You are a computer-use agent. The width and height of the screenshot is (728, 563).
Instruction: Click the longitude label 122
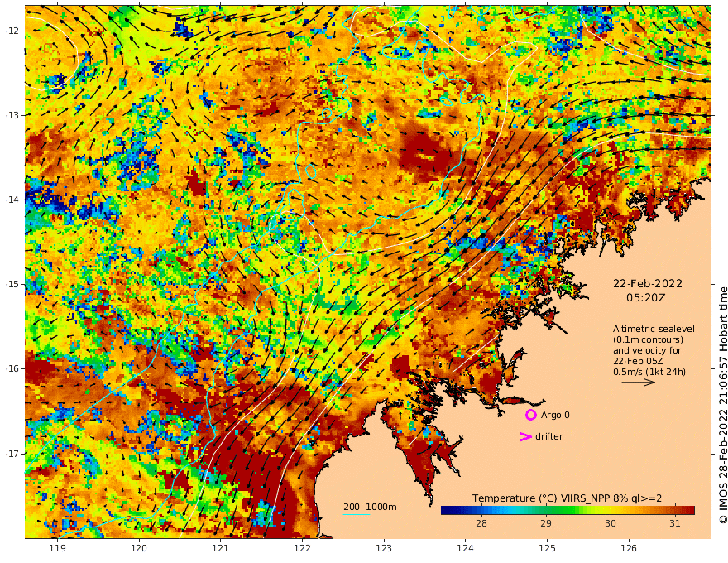click(x=302, y=548)
